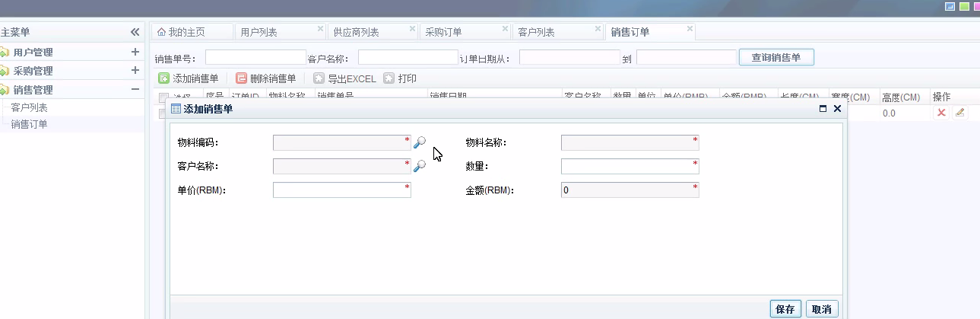Image resolution: width=980 pixels, height=319 pixels.
Task: Focus the 客户名称 field in dialog
Action: [342, 166]
